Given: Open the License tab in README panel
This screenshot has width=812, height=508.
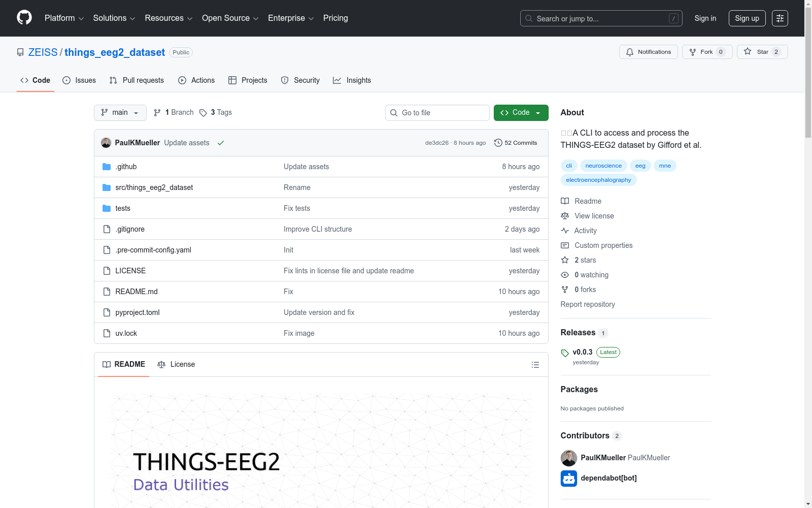Looking at the screenshot, I should point(176,364).
